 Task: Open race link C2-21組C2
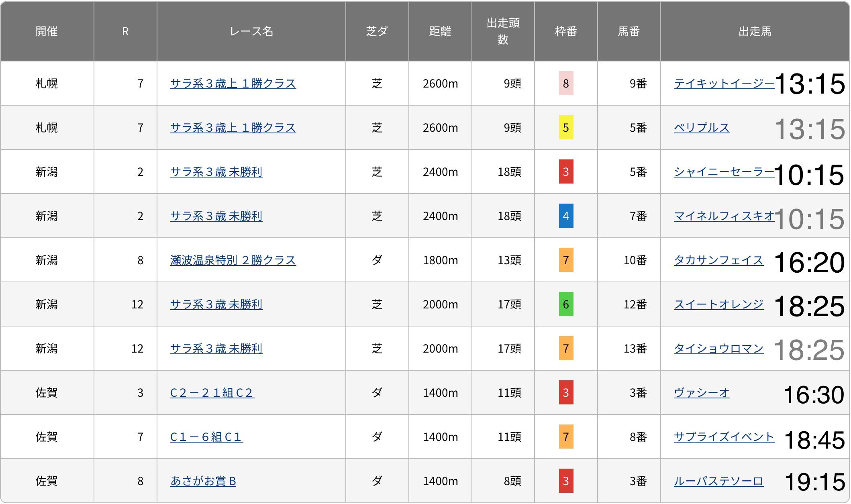[x=212, y=393]
